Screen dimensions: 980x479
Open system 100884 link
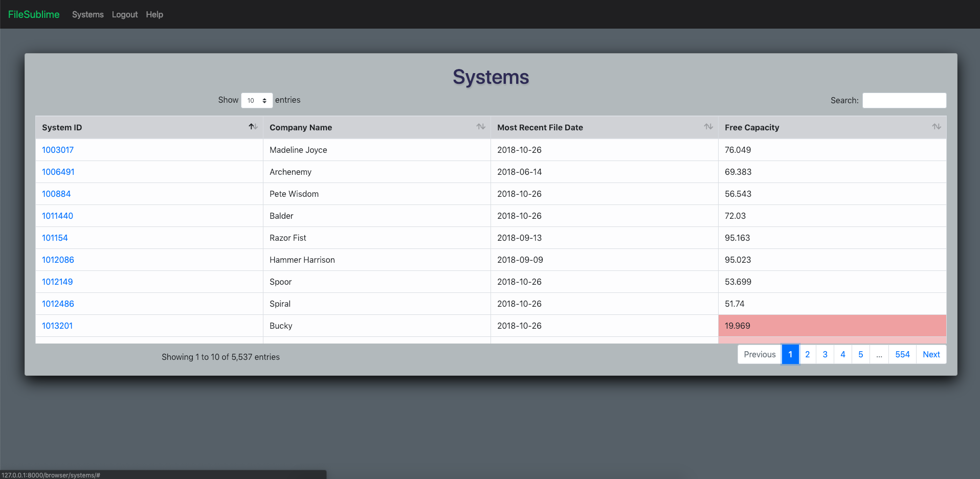coord(56,194)
